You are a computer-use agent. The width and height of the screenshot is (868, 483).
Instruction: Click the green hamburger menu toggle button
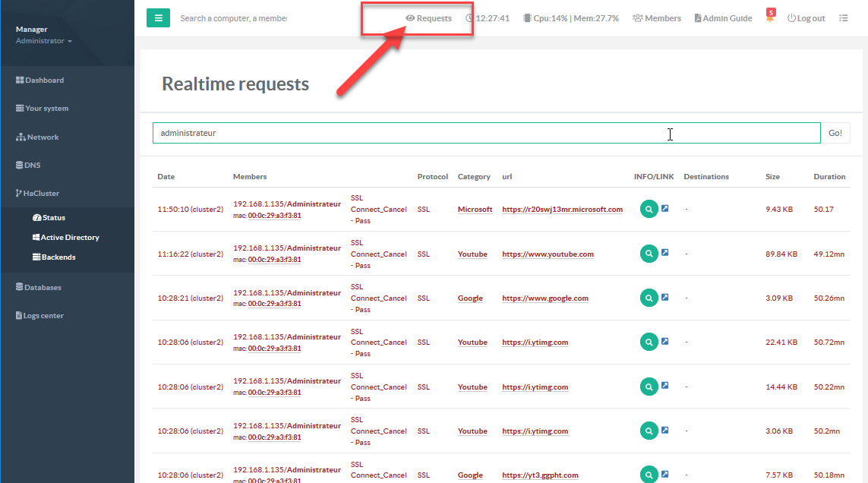(158, 18)
